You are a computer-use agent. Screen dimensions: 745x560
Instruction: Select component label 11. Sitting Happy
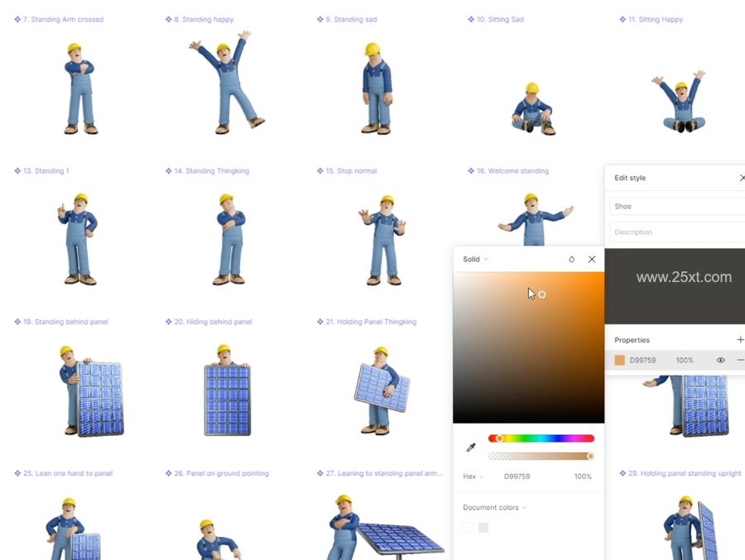[x=651, y=20]
